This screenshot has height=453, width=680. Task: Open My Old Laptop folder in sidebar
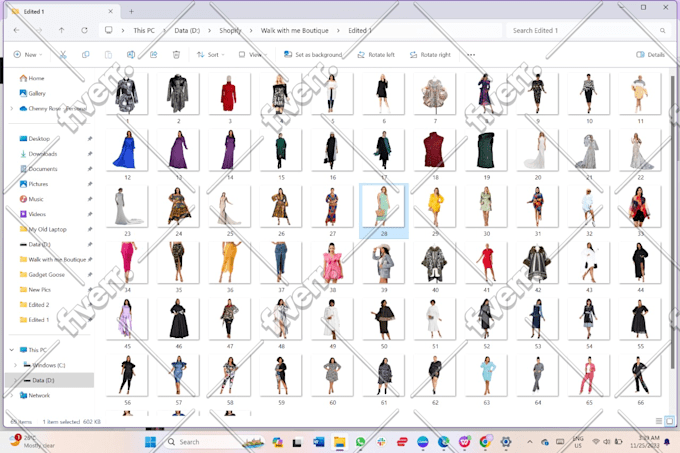[47, 229]
